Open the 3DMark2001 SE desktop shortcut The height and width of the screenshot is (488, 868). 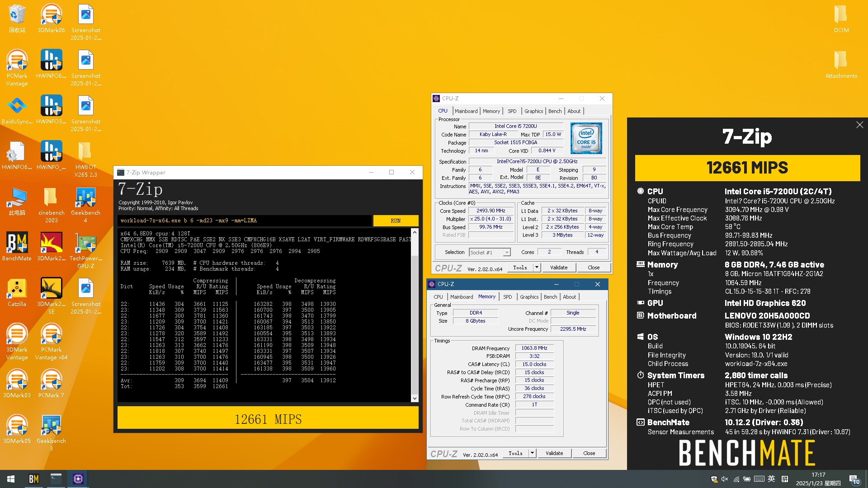[x=51, y=296]
